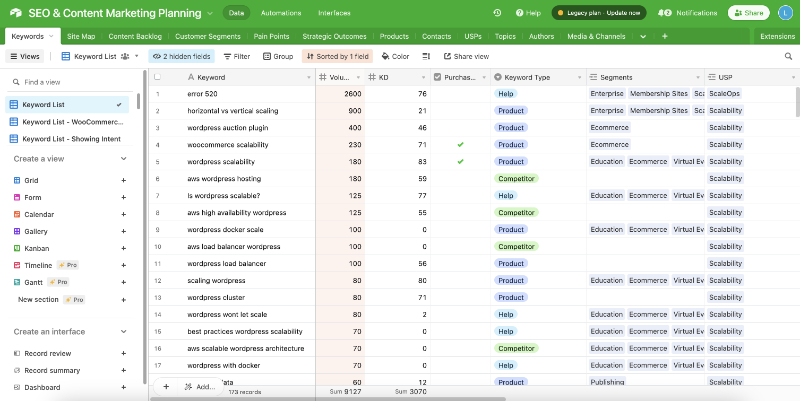800x401 pixels.
Task: Add a Kanban view plus icon
Action: point(123,248)
